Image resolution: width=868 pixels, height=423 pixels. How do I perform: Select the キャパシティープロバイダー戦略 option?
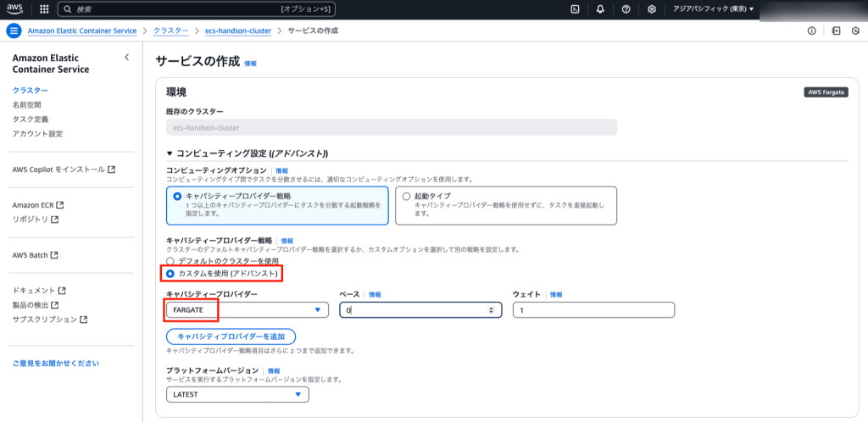pos(177,196)
